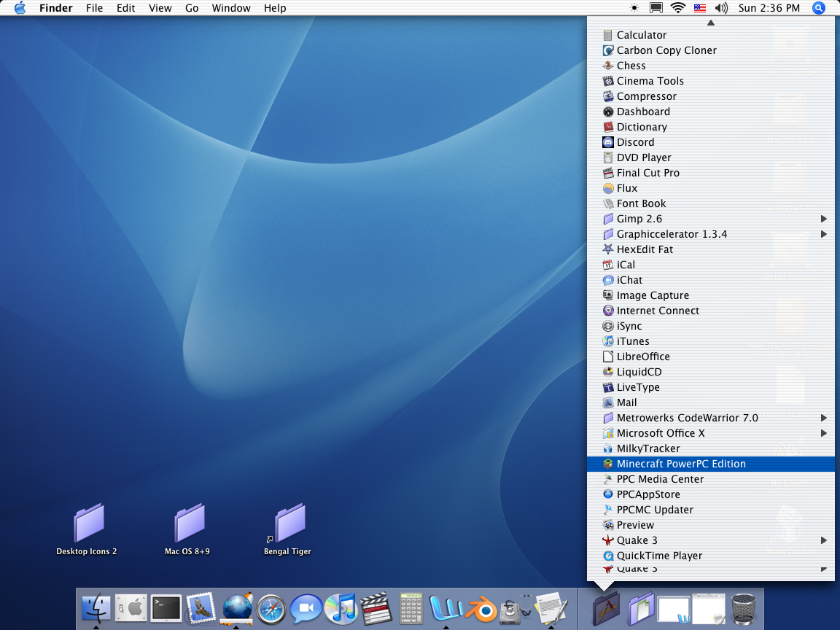Open the Go menu in the menu bar

point(192,8)
